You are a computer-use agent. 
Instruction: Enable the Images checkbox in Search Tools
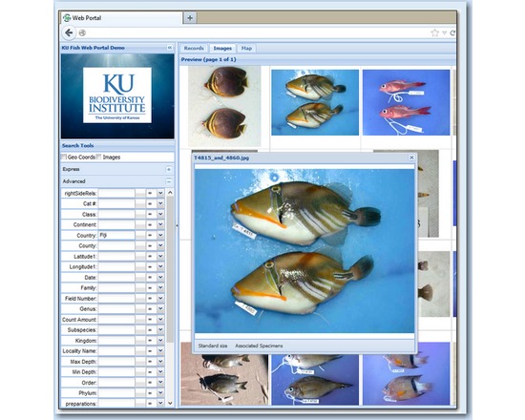[98, 157]
